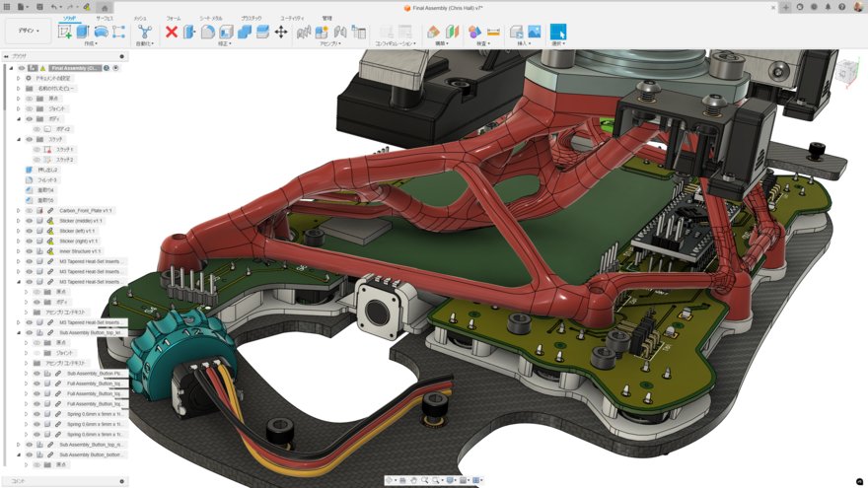Image resolution: width=868 pixels, height=488 pixels.
Task: Select the Create Sketch tool
Action: pos(65,32)
